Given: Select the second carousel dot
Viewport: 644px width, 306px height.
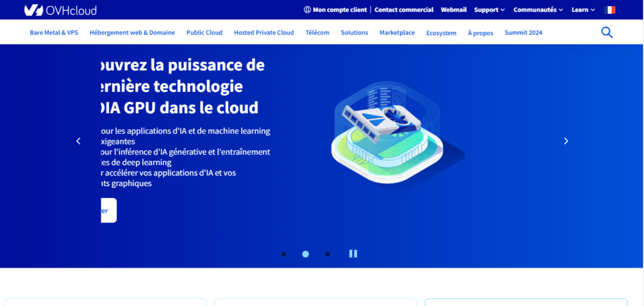Looking at the screenshot, I should point(306,254).
